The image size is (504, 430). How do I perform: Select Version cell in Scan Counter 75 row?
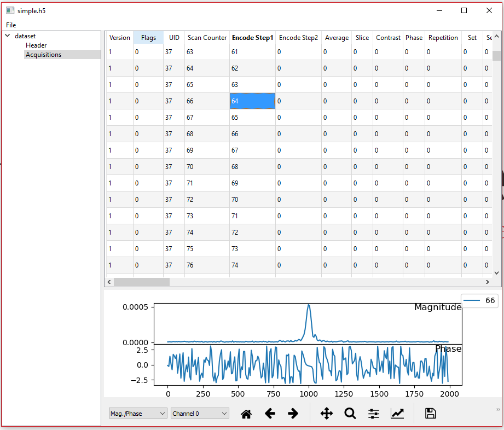pyautogui.click(x=120, y=248)
